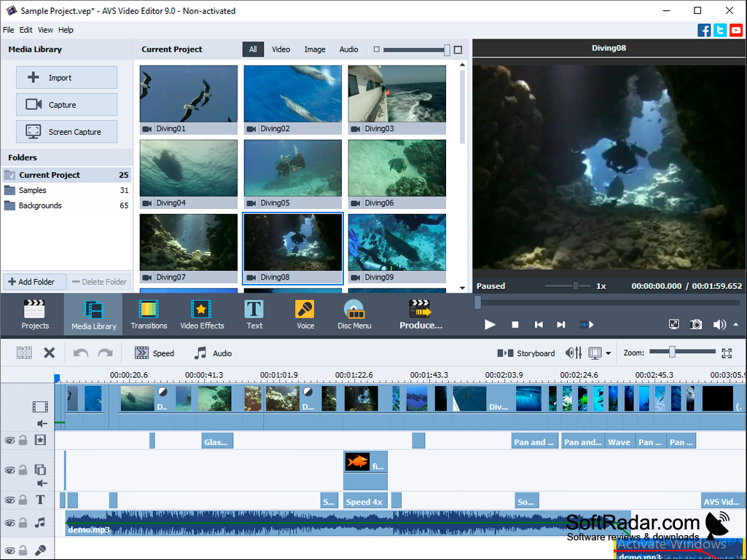Open the View menu
The width and height of the screenshot is (747, 560).
point(45,30)
